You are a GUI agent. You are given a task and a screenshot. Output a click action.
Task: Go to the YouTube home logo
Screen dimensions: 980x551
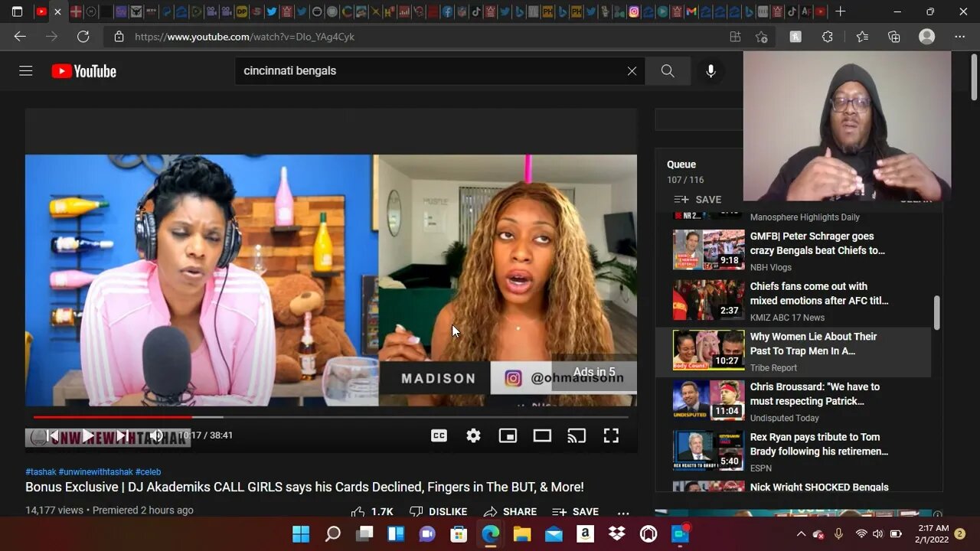[x=84, y=71]
